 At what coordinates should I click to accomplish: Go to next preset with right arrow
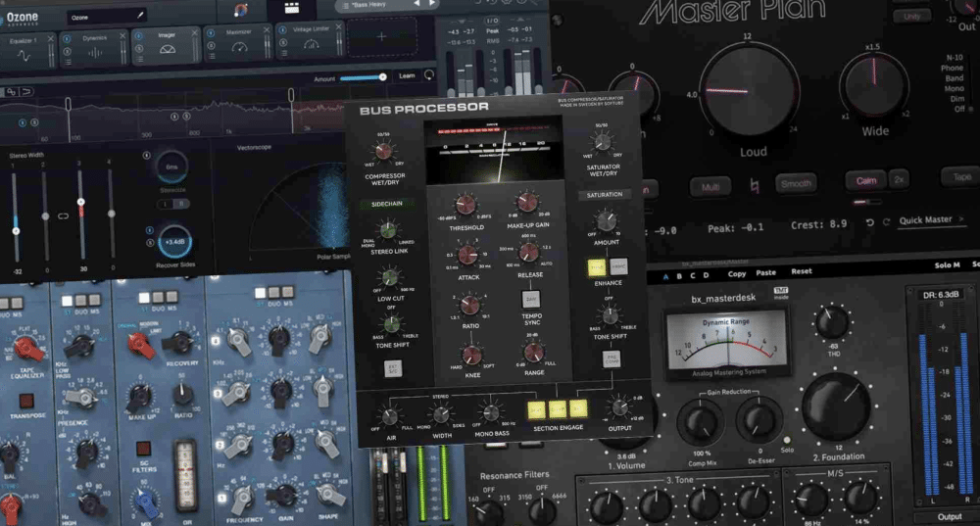click(x=432, y=4)
